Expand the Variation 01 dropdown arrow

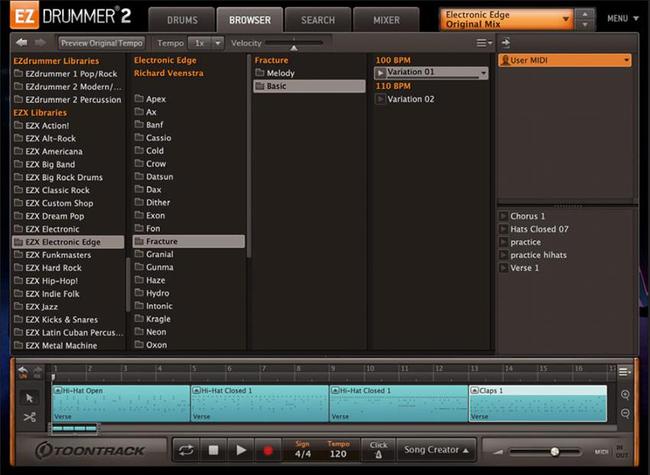[x=483, y=73]
